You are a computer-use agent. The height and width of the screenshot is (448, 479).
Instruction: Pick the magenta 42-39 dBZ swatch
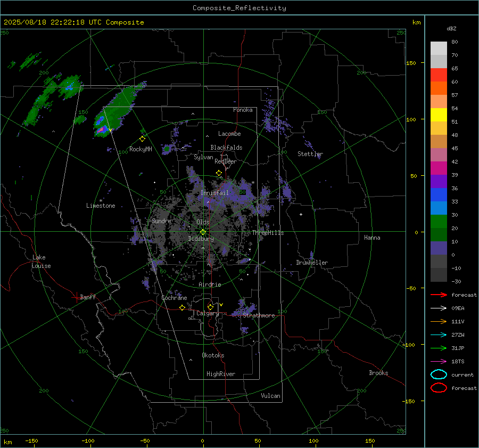pos(439,168)
